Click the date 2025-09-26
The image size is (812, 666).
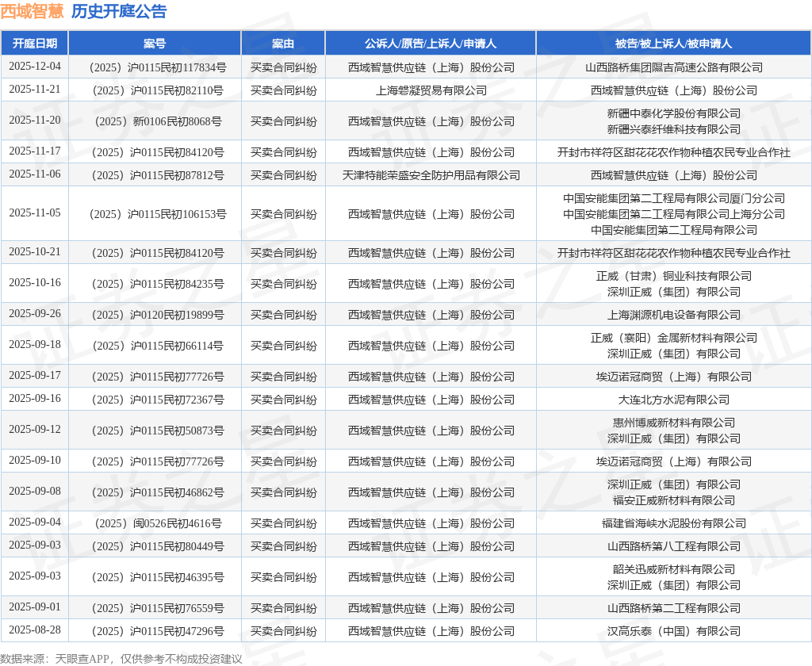click(x=35, y=314)
